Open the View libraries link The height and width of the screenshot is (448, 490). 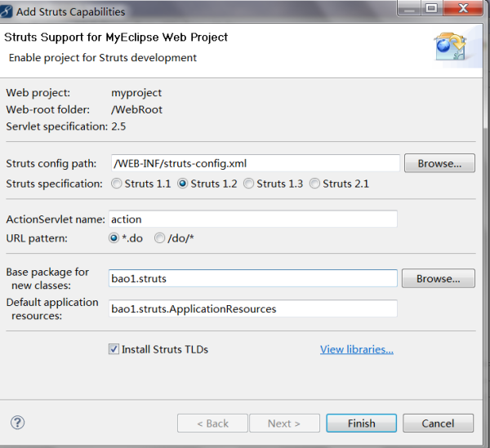[357, 349]
